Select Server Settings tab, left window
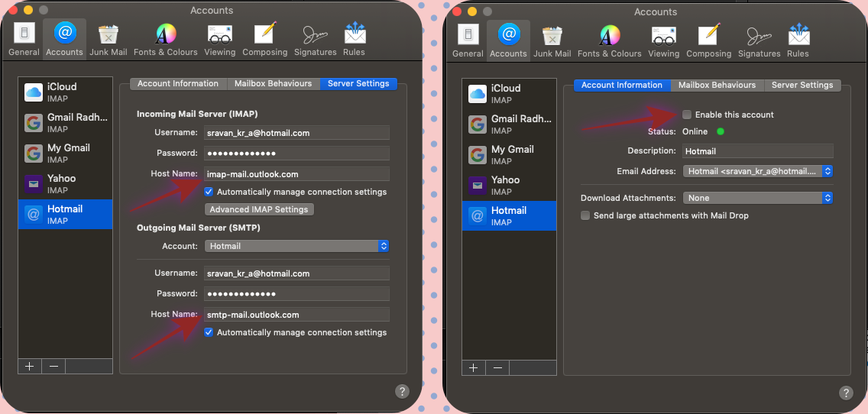Screen dimensions: 868x414 [358, 83]
